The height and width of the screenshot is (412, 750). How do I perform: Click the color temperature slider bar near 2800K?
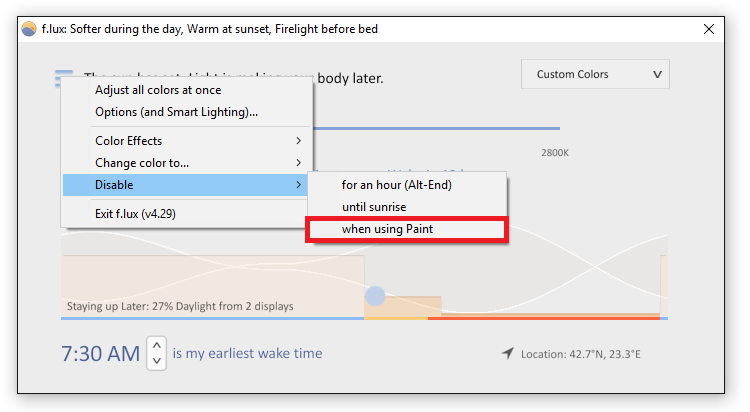(x=436, y=128)
